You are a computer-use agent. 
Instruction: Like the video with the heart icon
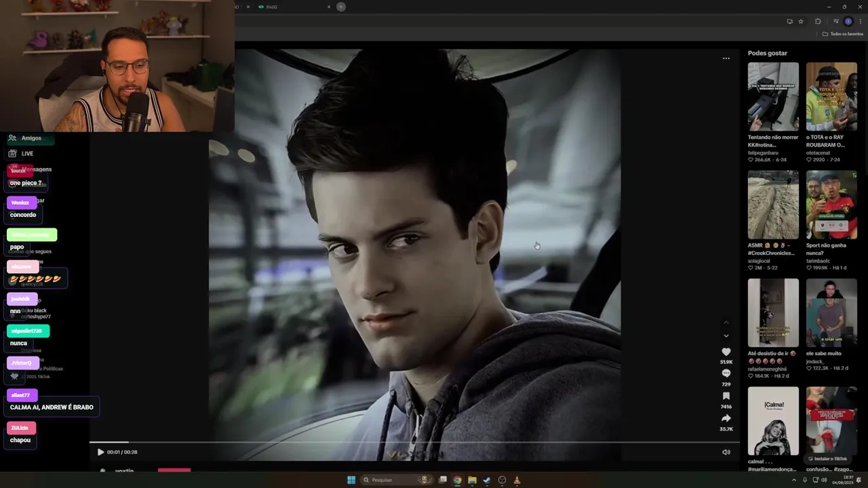pos(726,352)
